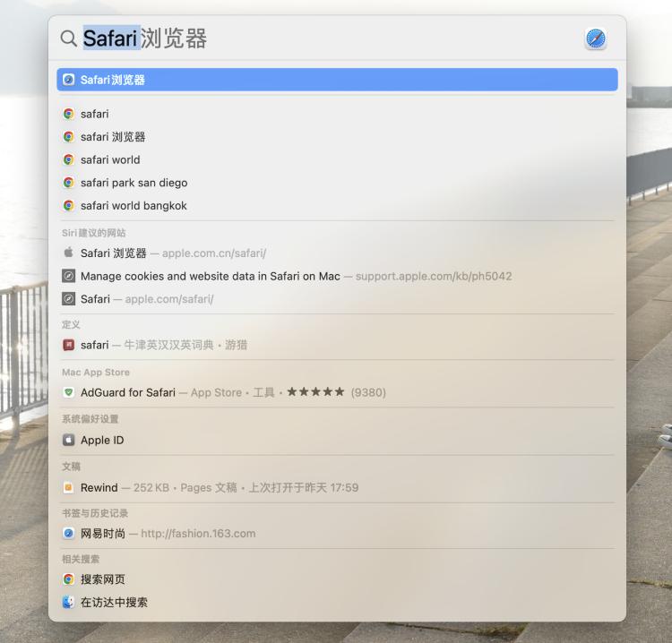
Task: Select the 'safari 浏览器' web suggestion
Action: tap(337, 137)
